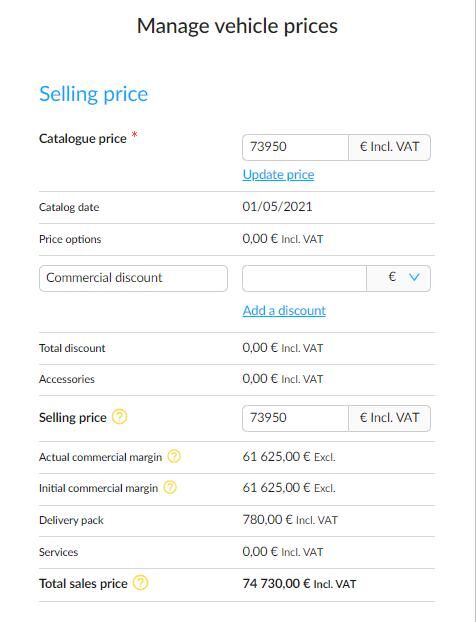Select the catalog date 01/05/2021 value
This screenshot has width=476, height=622.
(277, 207)
